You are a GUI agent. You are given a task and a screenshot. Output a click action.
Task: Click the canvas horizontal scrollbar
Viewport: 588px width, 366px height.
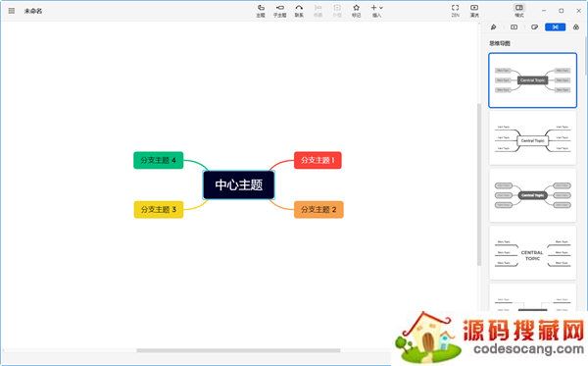point(238,350)
